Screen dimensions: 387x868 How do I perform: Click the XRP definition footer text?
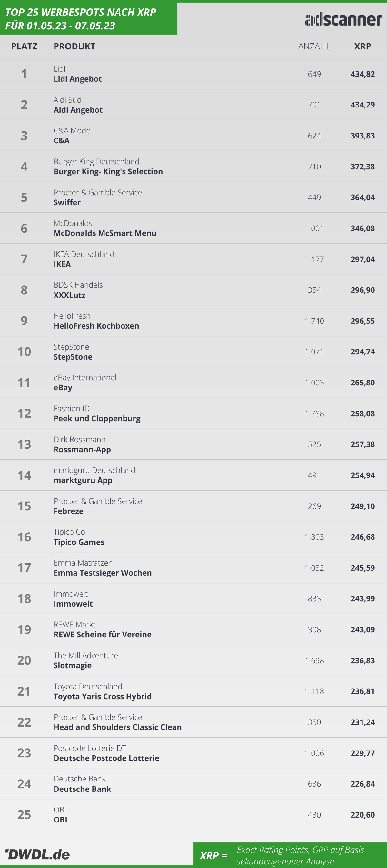pyautogui.click(x=300, y=855)
